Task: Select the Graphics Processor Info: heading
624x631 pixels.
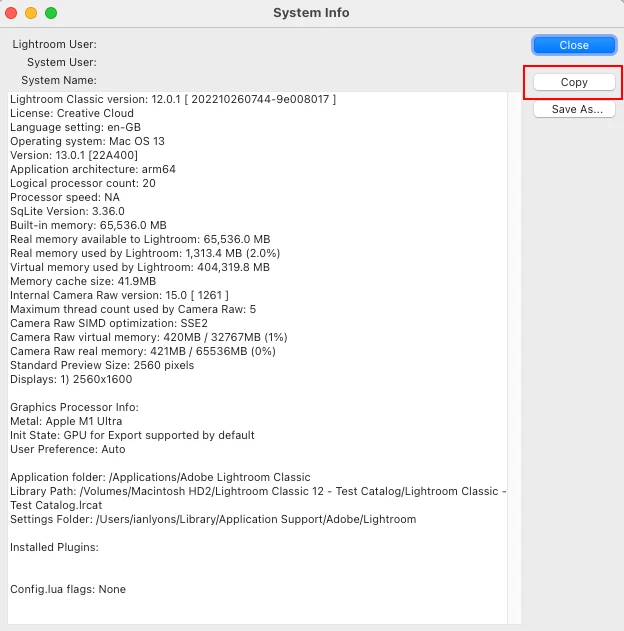Action: (x=74, y=407)
